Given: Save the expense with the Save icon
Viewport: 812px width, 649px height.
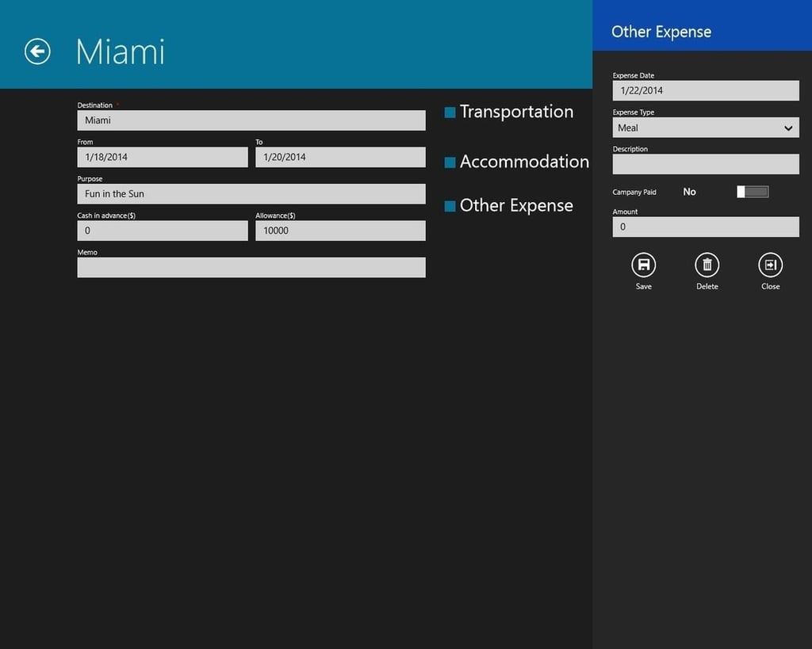Looking at the screenshot, I should point(643,265).
